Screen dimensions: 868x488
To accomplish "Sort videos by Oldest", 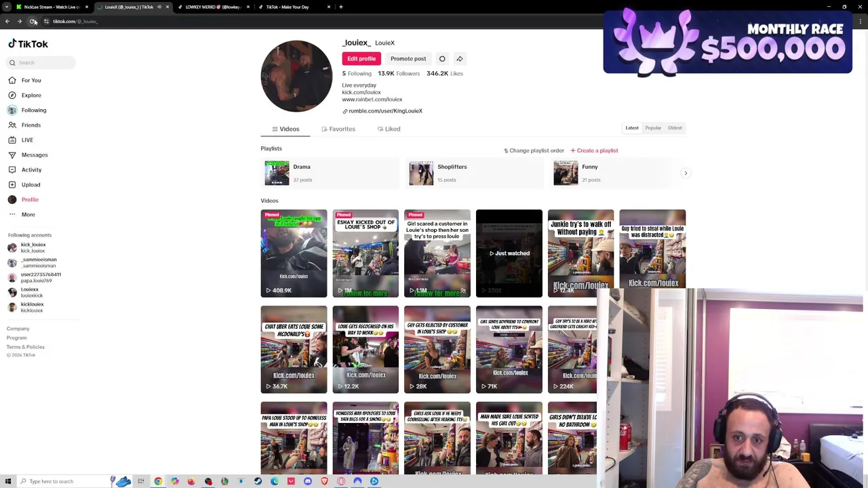I will pyautogui.click(x=675, y=128).
